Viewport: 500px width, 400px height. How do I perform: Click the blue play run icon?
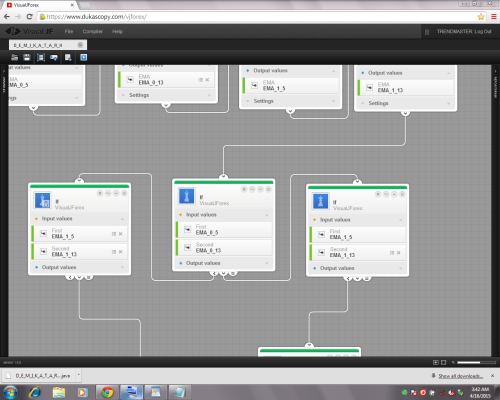pos(83,57)
